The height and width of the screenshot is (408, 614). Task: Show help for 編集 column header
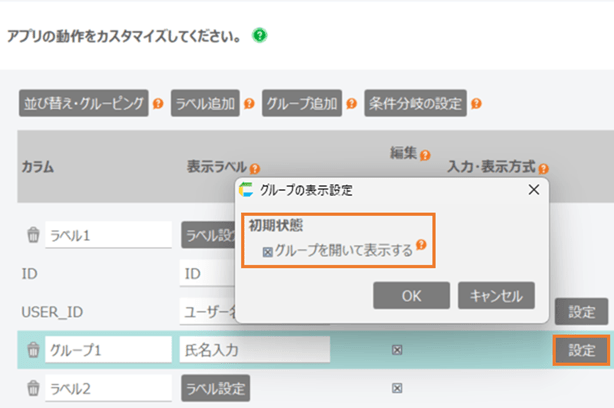(425, 155)
